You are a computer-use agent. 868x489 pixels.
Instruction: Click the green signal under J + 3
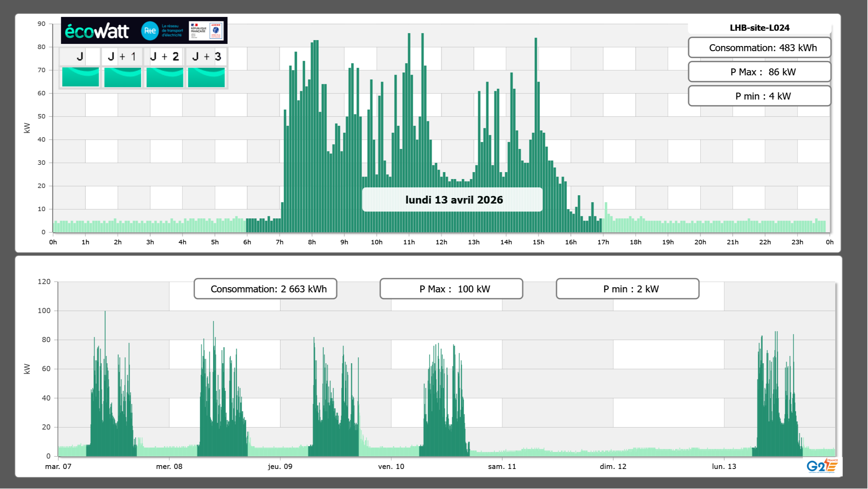tap(206, 77)
